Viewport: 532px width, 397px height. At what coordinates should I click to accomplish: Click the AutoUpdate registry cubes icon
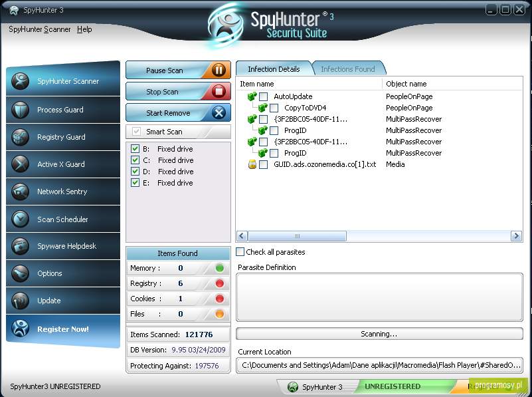pyautogui.click(x=252, y=96)
